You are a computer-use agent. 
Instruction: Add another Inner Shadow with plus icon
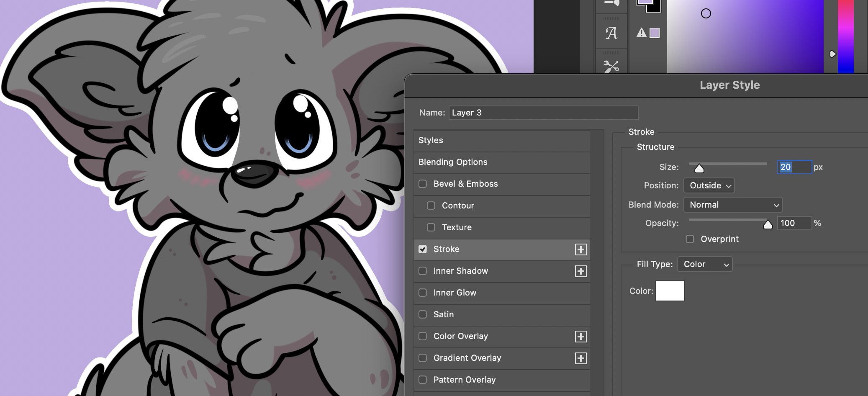coord(580,271)
